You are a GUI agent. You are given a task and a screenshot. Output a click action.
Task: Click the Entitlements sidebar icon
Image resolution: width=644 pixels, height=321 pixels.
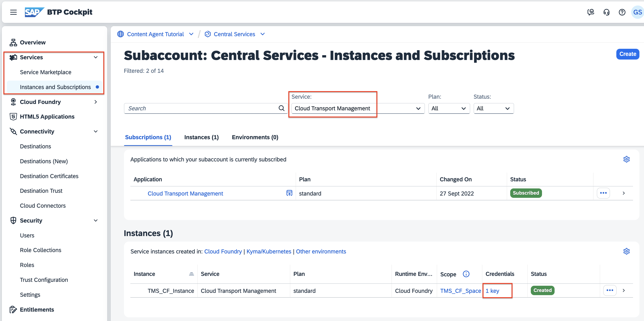pos(13,310)
